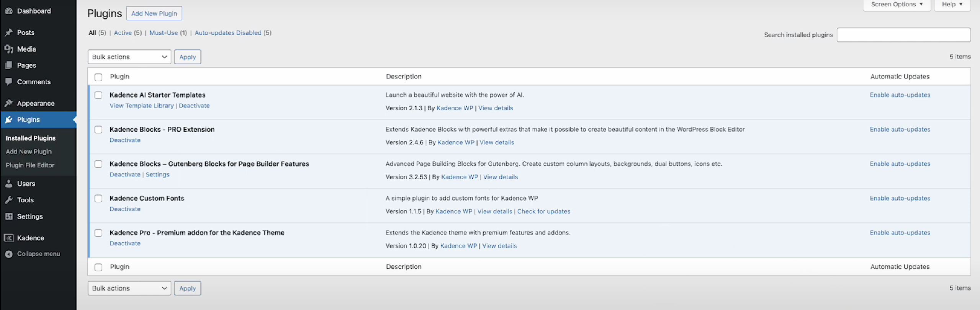The height and width of the screenshot is (310, 980).
Task: Click the Posts pushpin icon
Action: 9,33
